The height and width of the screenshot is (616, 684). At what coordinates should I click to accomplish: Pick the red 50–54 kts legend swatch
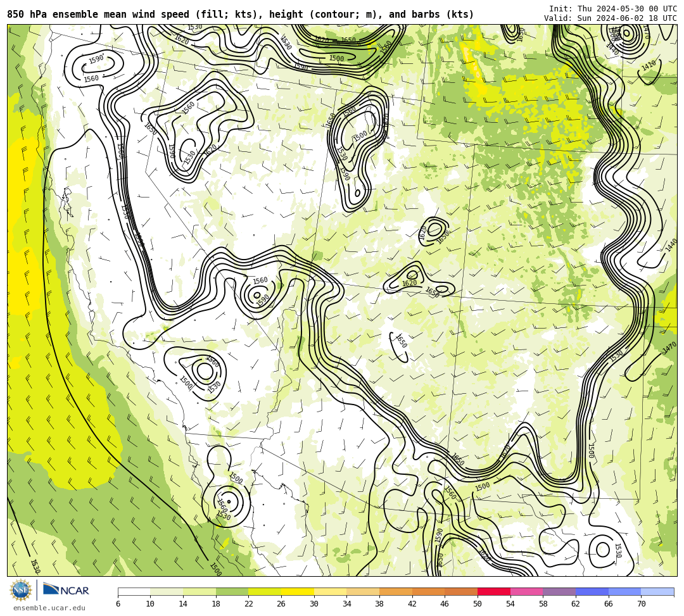click(x=494, y=591)
